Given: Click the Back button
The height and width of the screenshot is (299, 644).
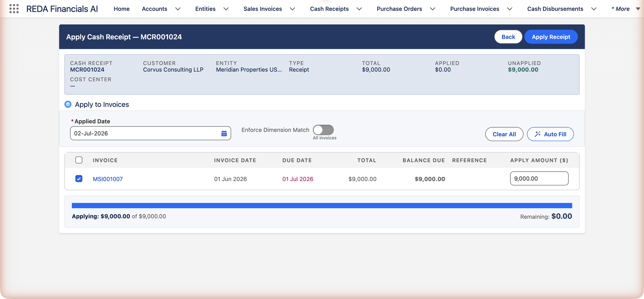Looking at the screenshot, I should [x=508, y=37].
